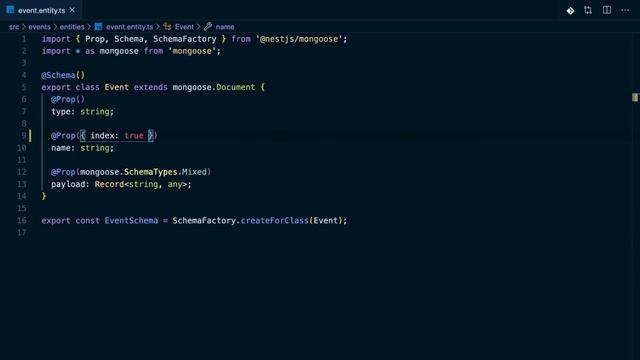This screenshot has height=360, width=640.
Task: Click 'Mixed' on line 12
Action: (x=194, y=172)
